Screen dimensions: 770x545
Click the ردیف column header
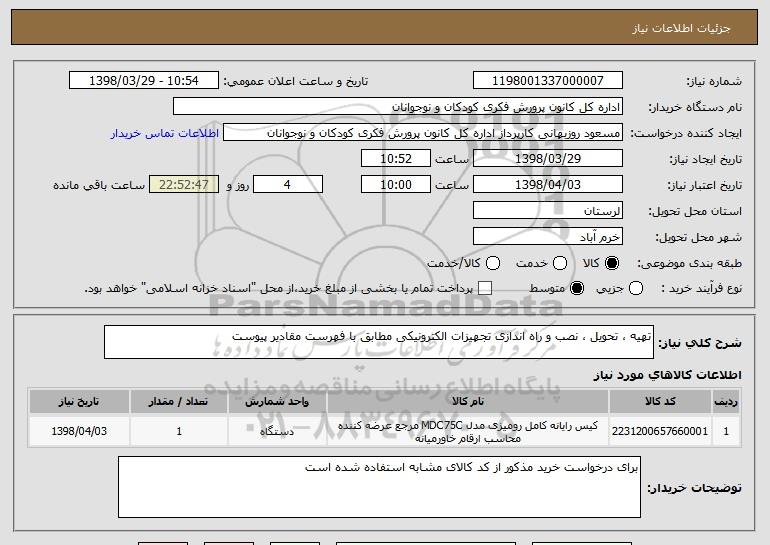726,402
